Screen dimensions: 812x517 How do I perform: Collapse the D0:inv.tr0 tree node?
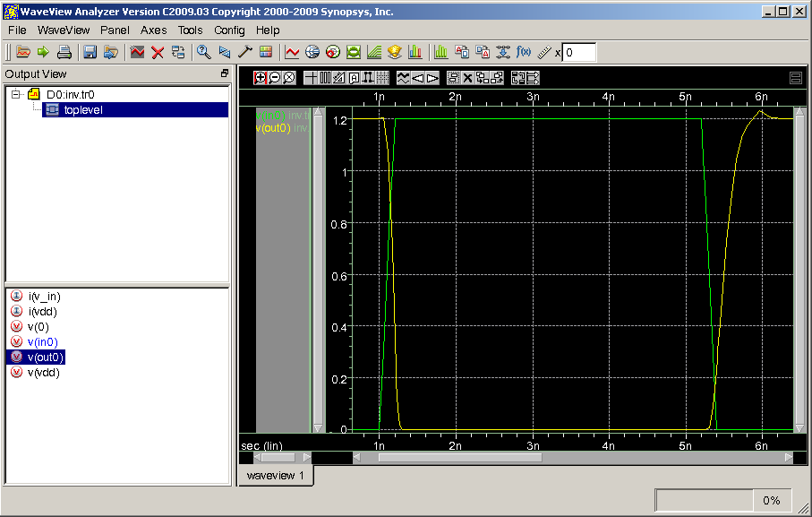[x=16, y=94]
